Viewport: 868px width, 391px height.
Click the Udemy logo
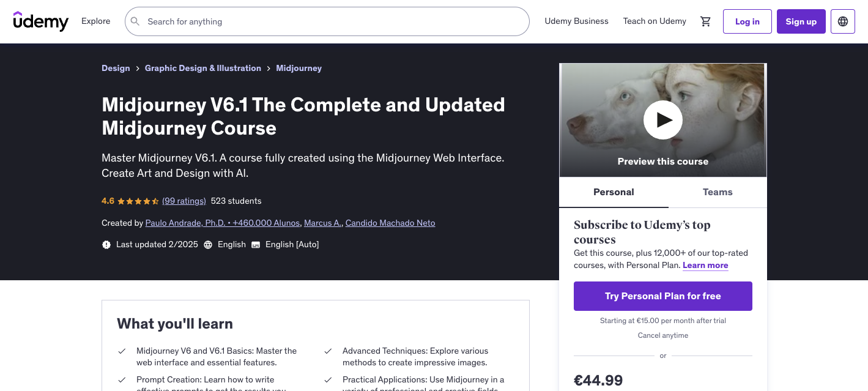(40, 21)
